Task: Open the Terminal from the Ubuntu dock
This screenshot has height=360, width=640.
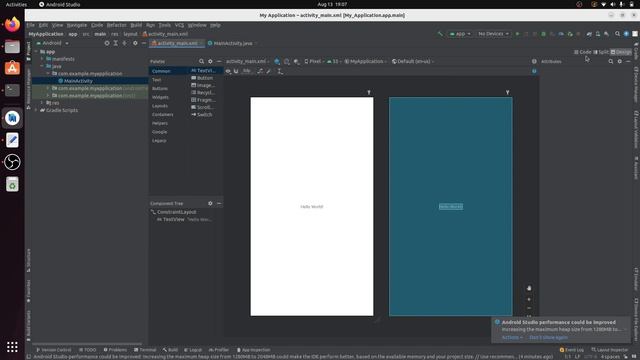Action: (12, 90)
